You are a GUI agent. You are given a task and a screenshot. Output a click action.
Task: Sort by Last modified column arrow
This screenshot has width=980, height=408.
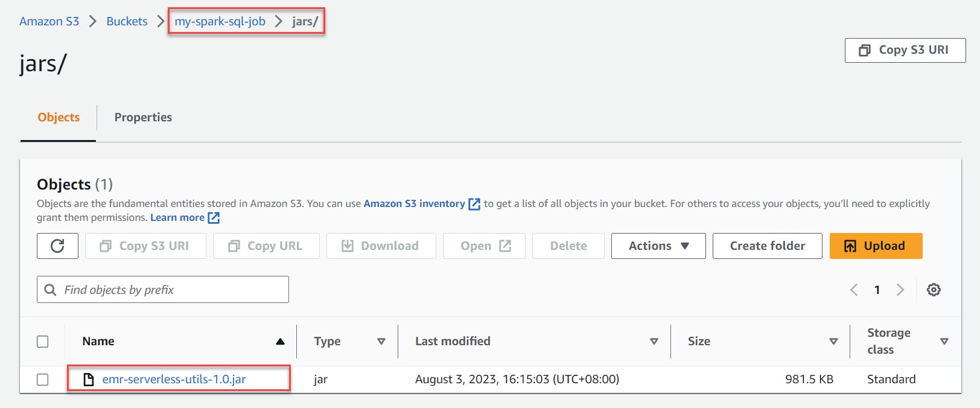click(654, 342)
